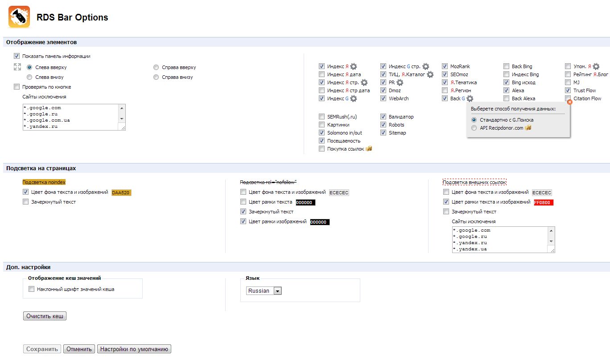Check the 'Back Bing' checkbox
Viewport: 610px width, 364px height.
pos(506,66)
